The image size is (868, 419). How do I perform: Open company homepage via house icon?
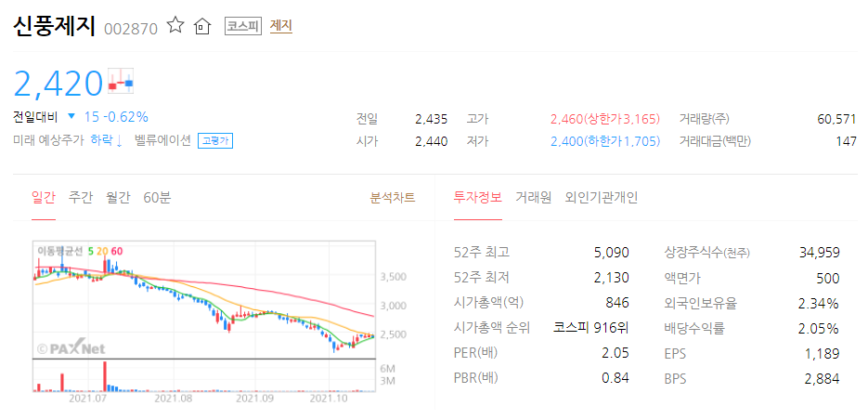point(203,27)
